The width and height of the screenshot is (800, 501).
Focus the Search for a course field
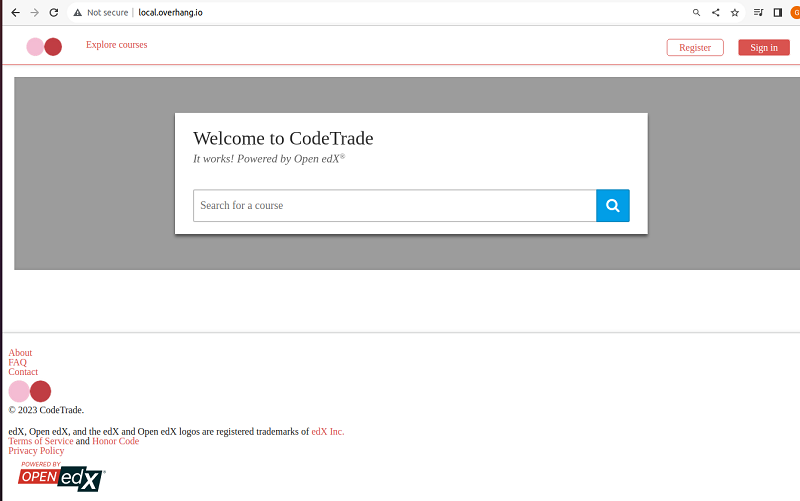(x=394, y=206)
